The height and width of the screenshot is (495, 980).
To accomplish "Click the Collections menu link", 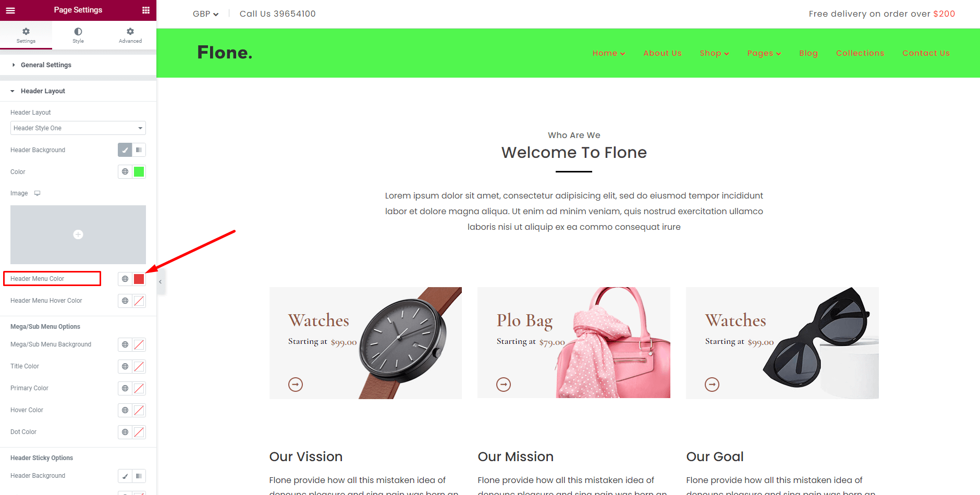I will [860, 53].
